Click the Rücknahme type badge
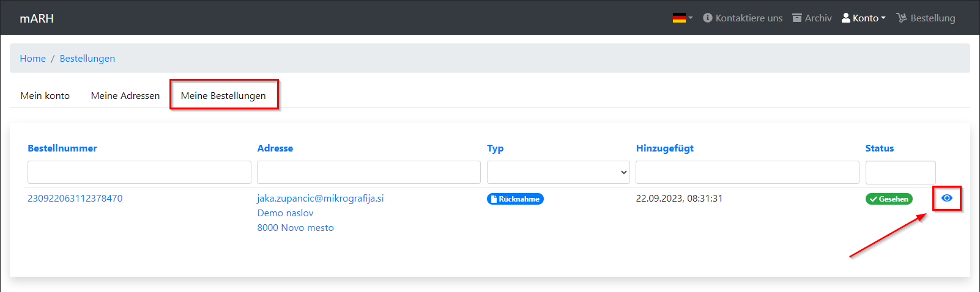Image resolution: width=980 pixels, height=292 pixels. click(515, 199)
